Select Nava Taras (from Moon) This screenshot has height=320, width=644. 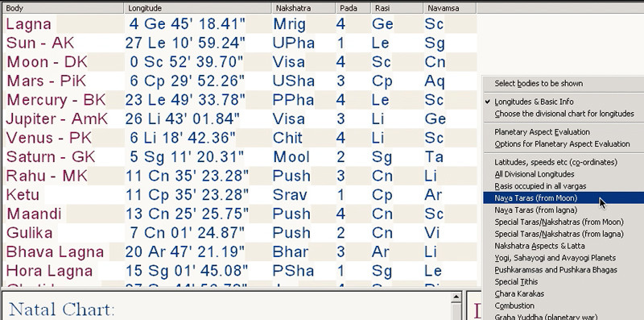pyautogui.click(x=563, y=197)
